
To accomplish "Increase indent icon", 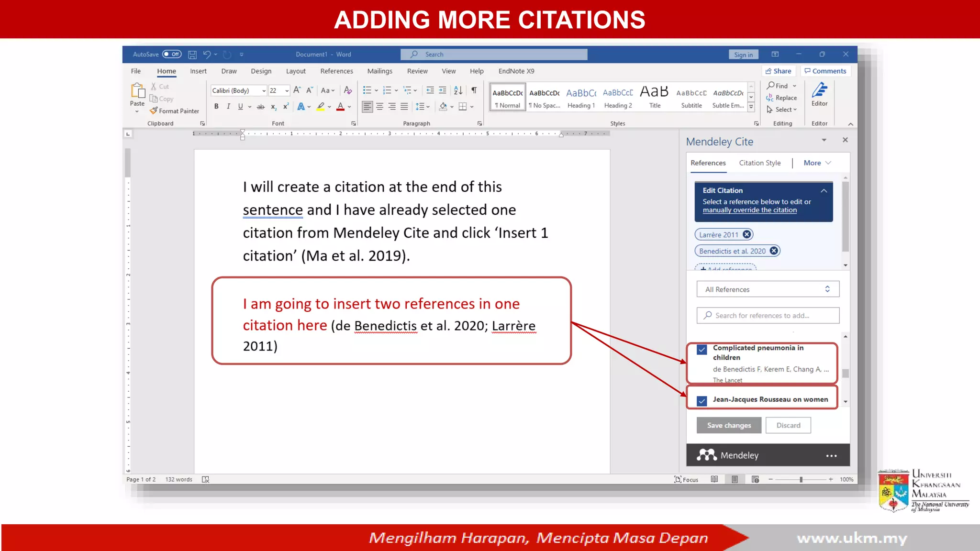I will (443, 90).
